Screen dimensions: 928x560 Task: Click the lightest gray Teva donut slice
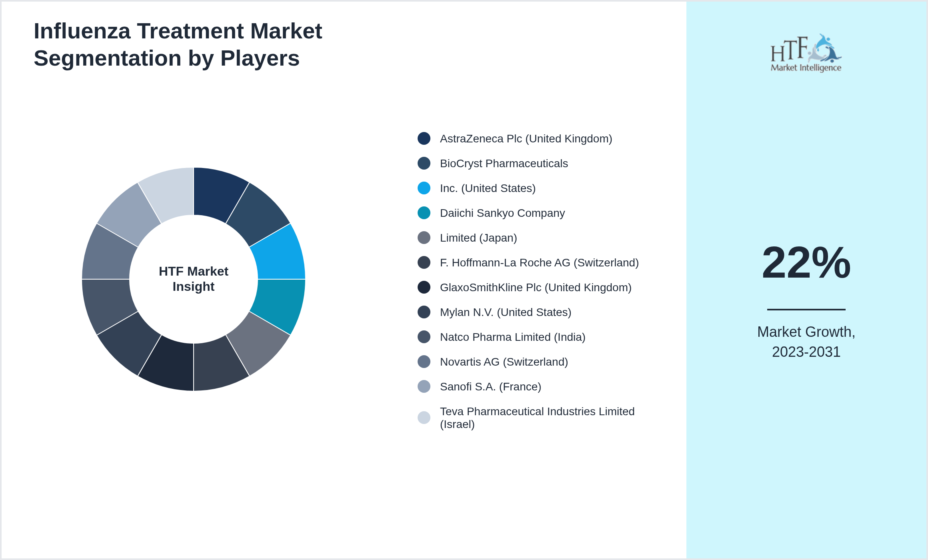point(171,194)
